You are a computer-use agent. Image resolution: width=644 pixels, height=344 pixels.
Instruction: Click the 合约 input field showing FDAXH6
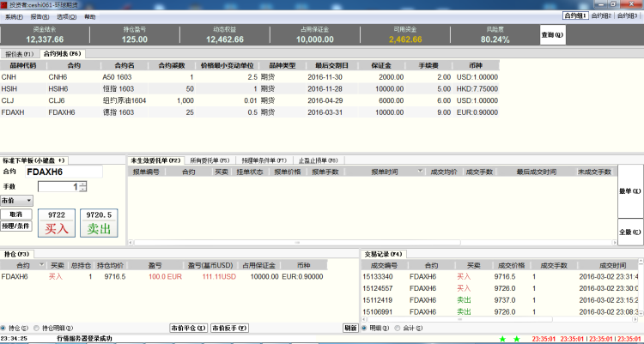[x=64, y=172]
